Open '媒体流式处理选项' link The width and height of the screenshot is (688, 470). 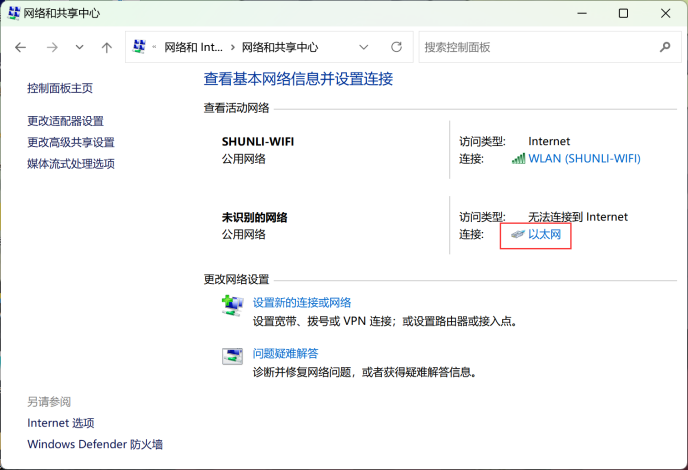point(71,164)
